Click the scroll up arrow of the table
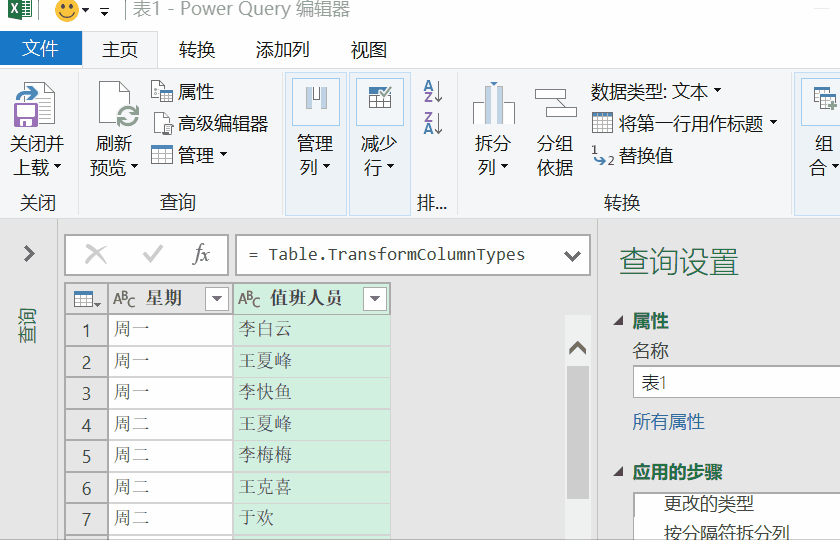Screen dimensions: 840x540 pyautogui.click(x=578, y=348)
